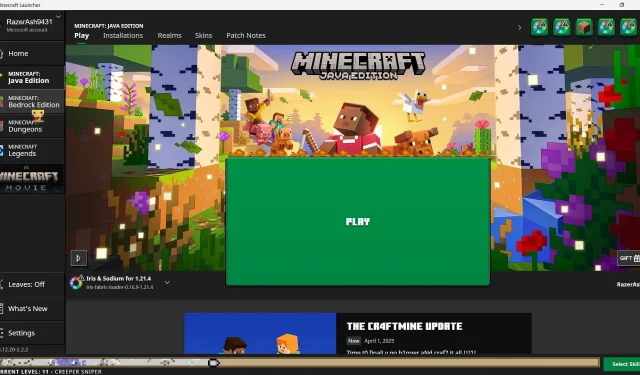Click the progress slider knob at bottom
This screenshot has width=640, height=375.
[x=213, y=363]
